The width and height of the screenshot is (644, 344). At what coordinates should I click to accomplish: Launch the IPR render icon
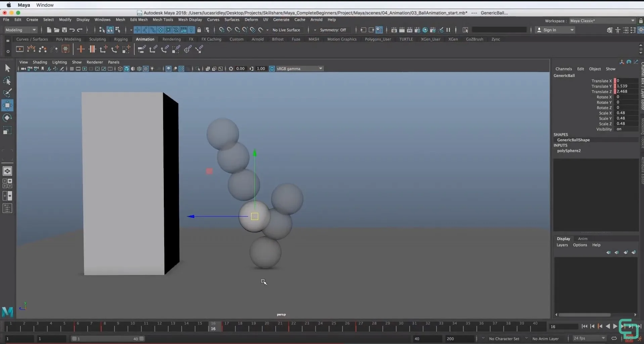(410, 30)
